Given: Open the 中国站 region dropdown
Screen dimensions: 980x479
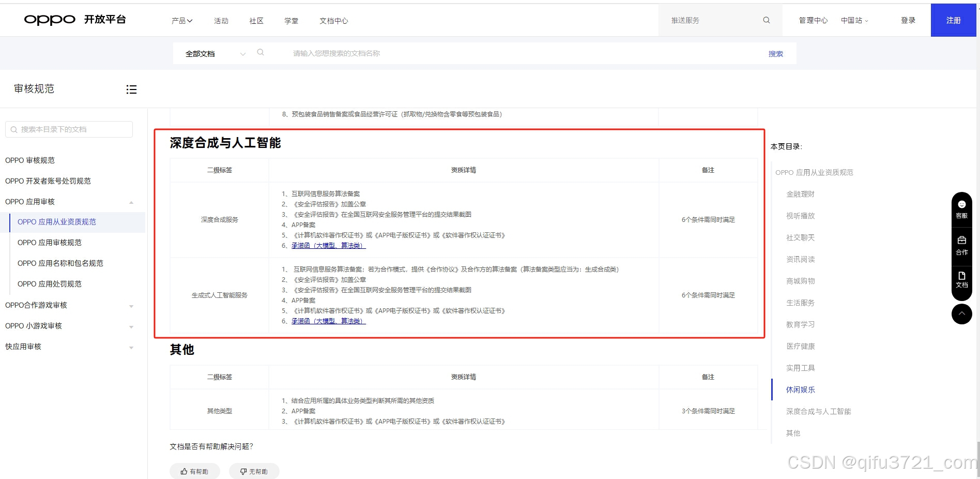Looking at the screenshot, I should 854,21.
